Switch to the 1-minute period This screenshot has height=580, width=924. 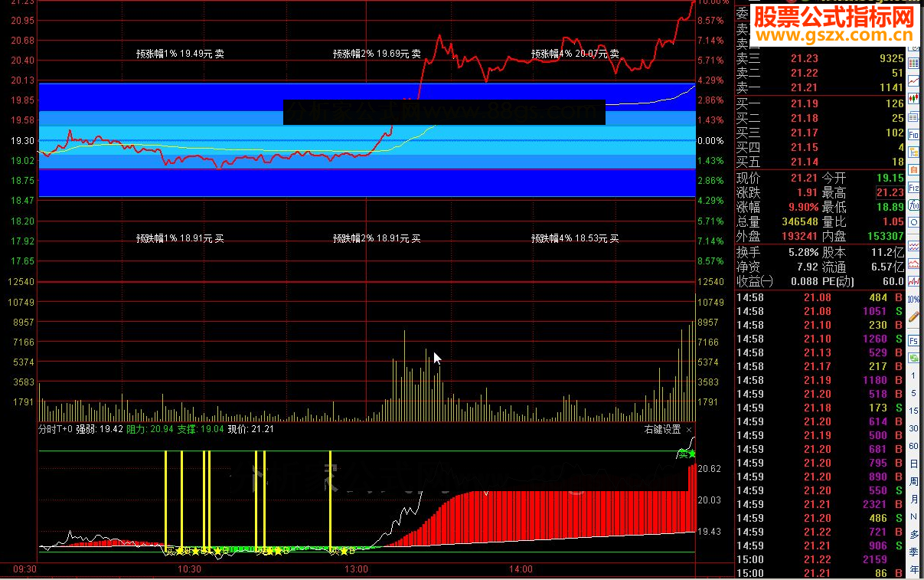click(914, 375)
